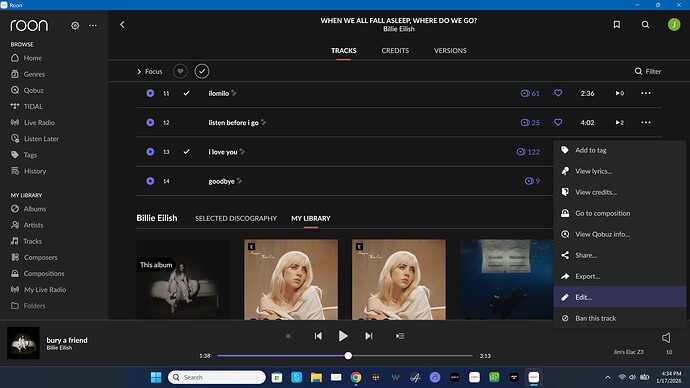
Task: Toggle the picks checkmark focus filter
Action: click(x=202, y=71)
